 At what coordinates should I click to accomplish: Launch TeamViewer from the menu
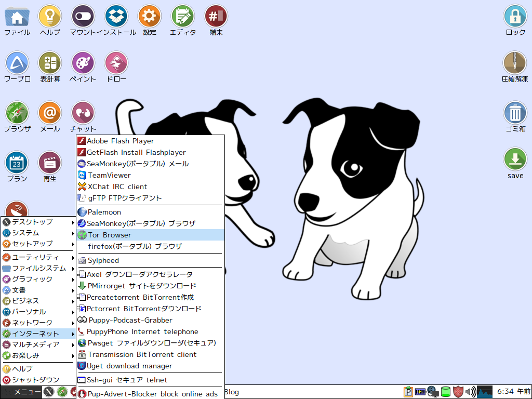coord(151,175)
